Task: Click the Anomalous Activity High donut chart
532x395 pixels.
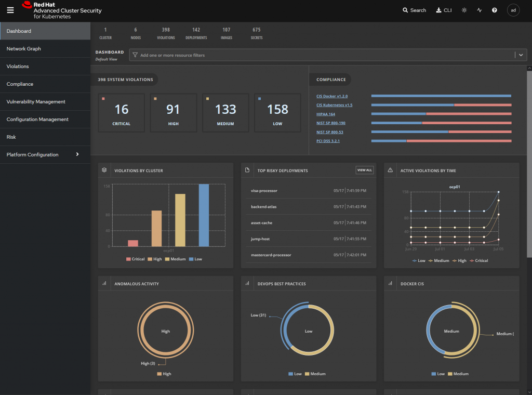Action: [166, 331]
